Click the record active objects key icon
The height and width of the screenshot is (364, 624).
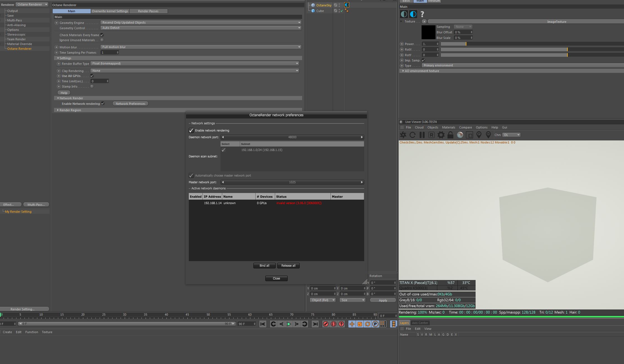tap(326, 324)
